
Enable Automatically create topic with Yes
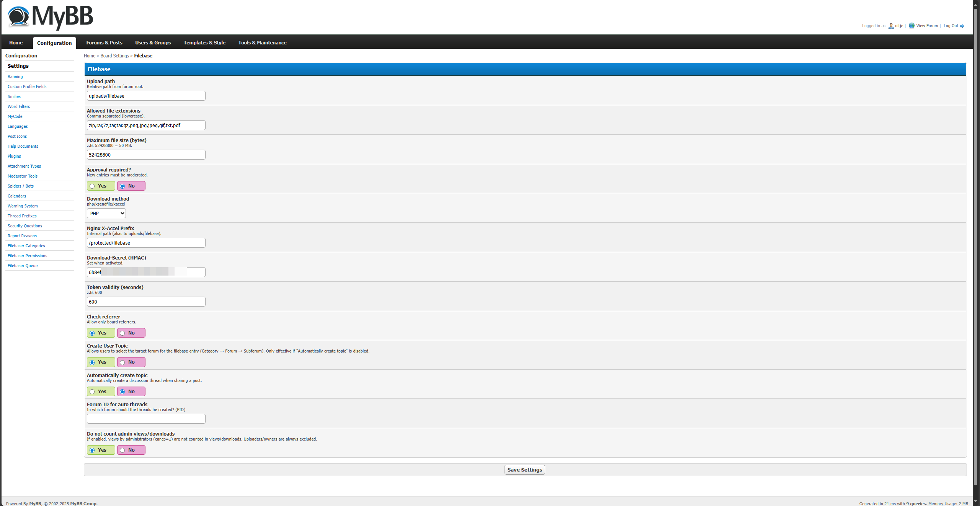tap(92, 392)
